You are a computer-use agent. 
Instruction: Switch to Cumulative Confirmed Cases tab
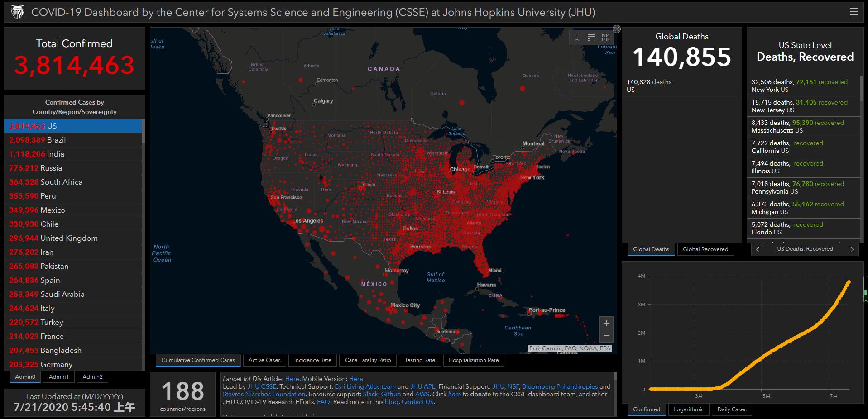pos(198,360)
